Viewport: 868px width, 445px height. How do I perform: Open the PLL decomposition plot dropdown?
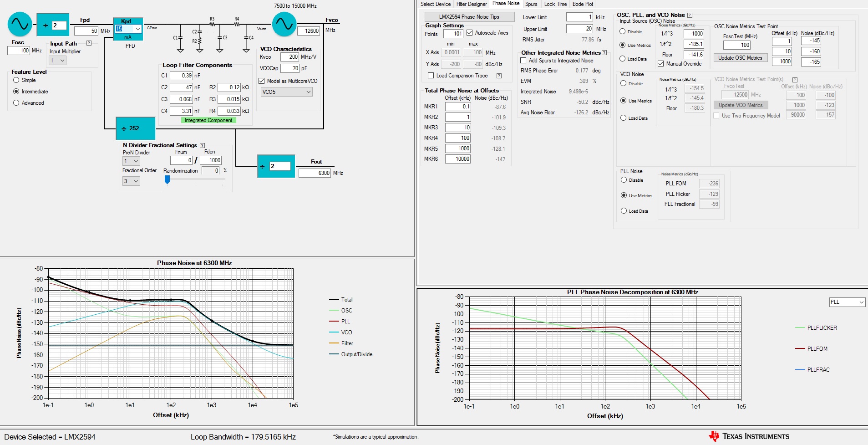click(x=847, y=302)
